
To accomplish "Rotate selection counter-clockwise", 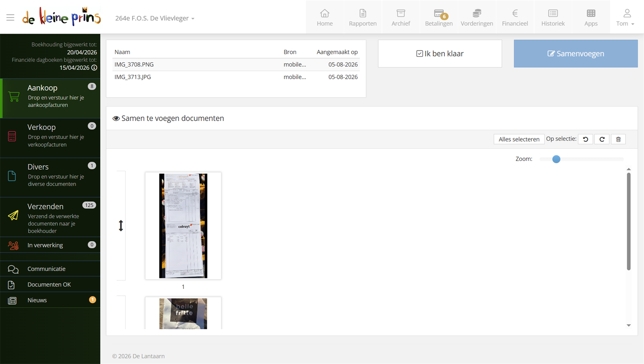I will tap(586, 139).
